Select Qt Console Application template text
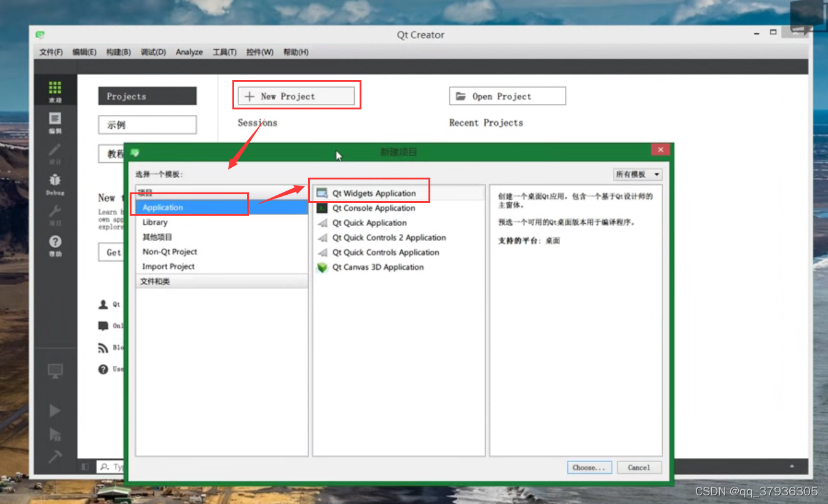Screen dimensions: 828x504 coord(374,208)
